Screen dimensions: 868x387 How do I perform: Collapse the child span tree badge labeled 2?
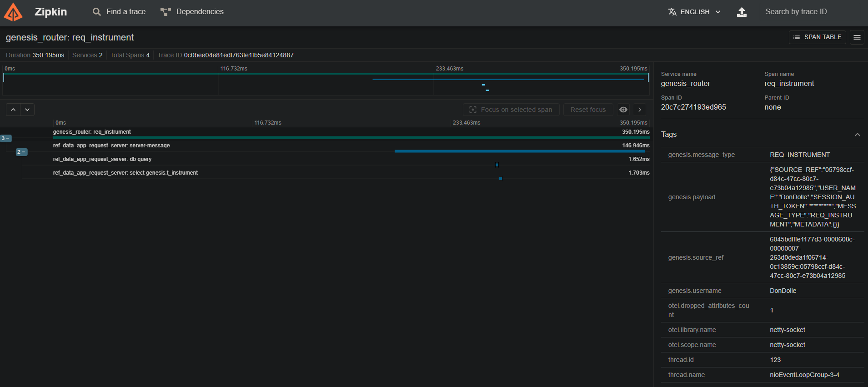[x=21, y=152]
